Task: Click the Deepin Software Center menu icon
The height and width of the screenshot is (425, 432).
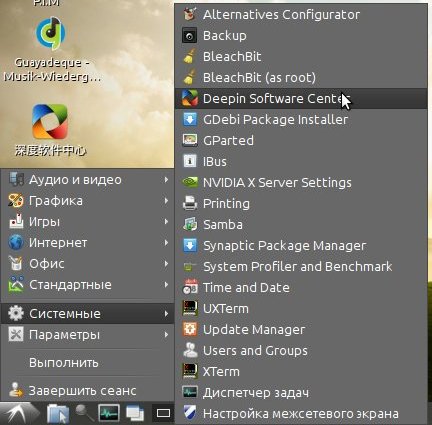Action: (190, 99)
